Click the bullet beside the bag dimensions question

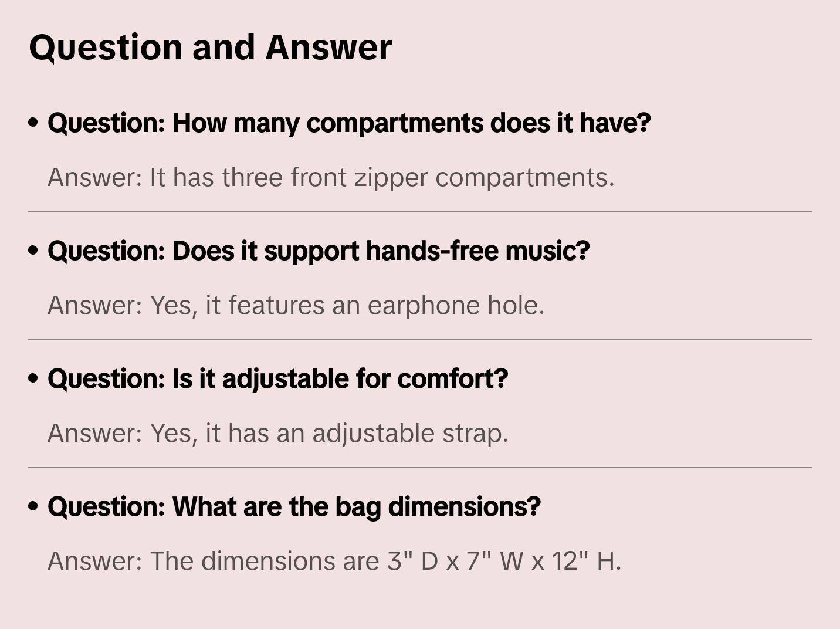coord(33,507)
